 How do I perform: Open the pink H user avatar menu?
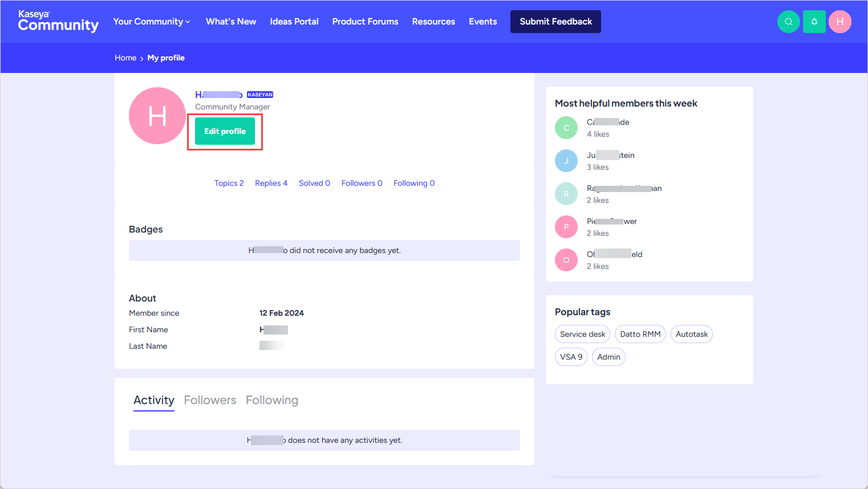[839, 22]
